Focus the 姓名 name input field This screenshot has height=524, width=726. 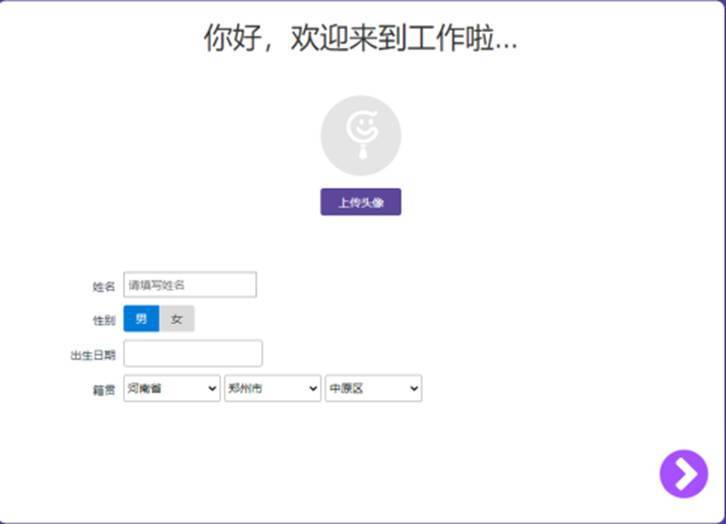(x=190, y=285)
